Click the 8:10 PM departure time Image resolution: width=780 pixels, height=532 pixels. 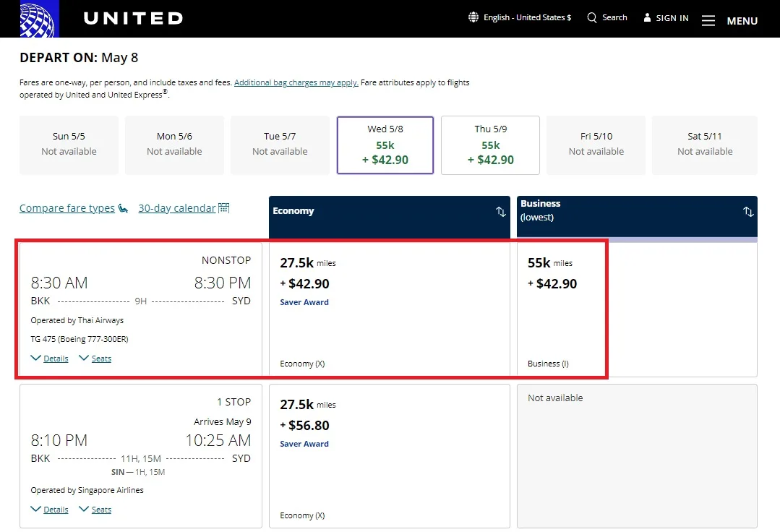[x=59, y=440]
